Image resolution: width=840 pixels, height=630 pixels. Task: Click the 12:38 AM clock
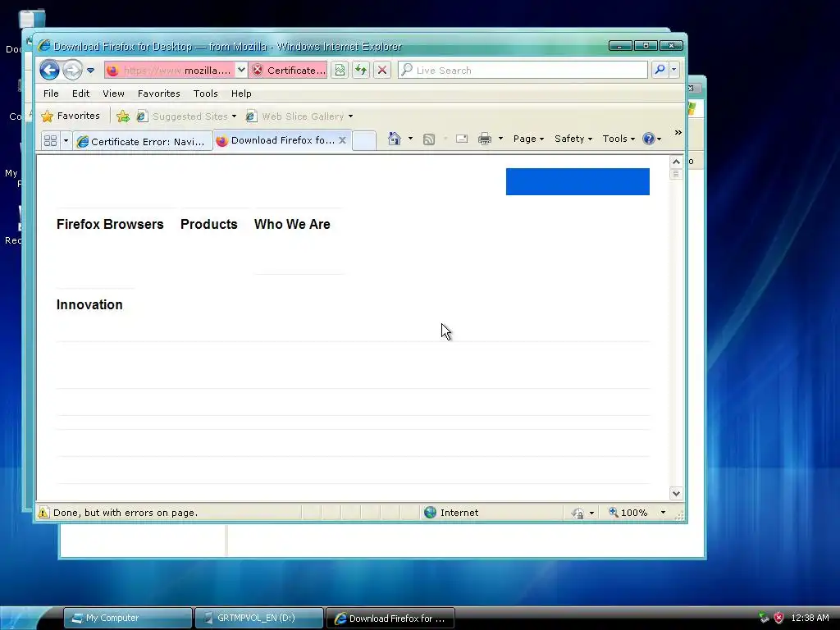coord(810,618)
